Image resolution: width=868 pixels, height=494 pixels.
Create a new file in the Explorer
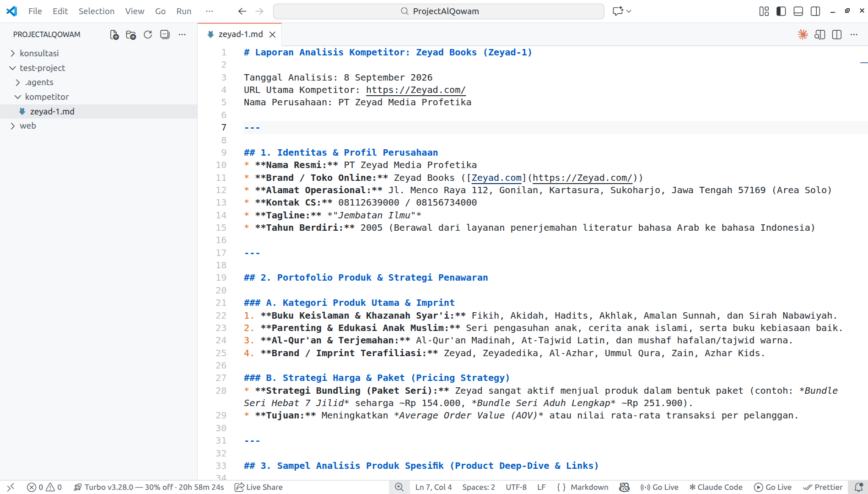[114, 35]
